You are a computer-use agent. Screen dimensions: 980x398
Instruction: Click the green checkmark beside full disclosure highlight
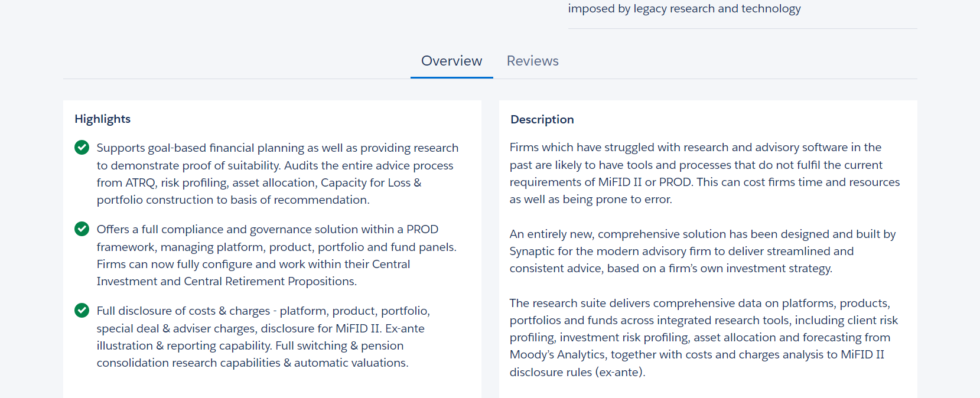pyautogui.click(x=82, y=311)
